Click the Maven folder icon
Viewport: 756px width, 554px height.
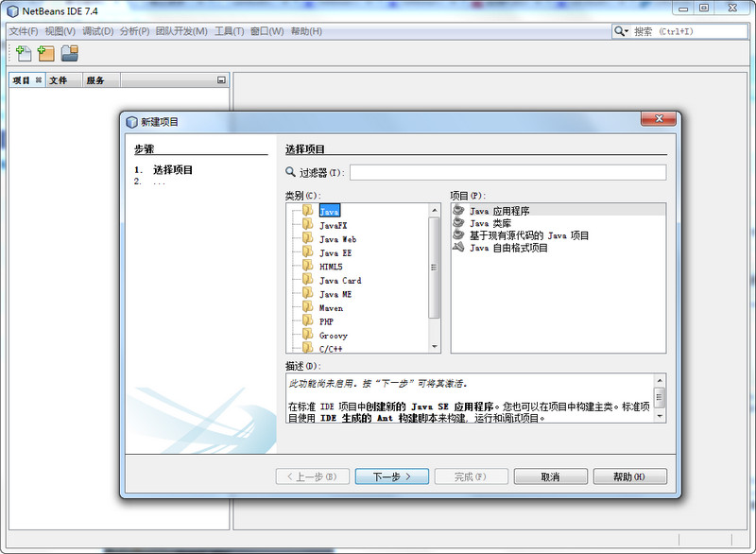point(308,306)
